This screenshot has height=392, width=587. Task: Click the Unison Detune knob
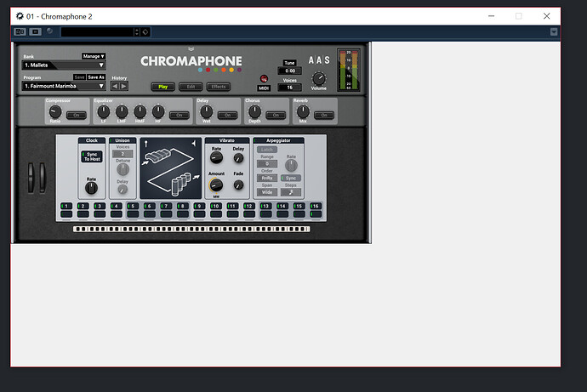point(123,169)
